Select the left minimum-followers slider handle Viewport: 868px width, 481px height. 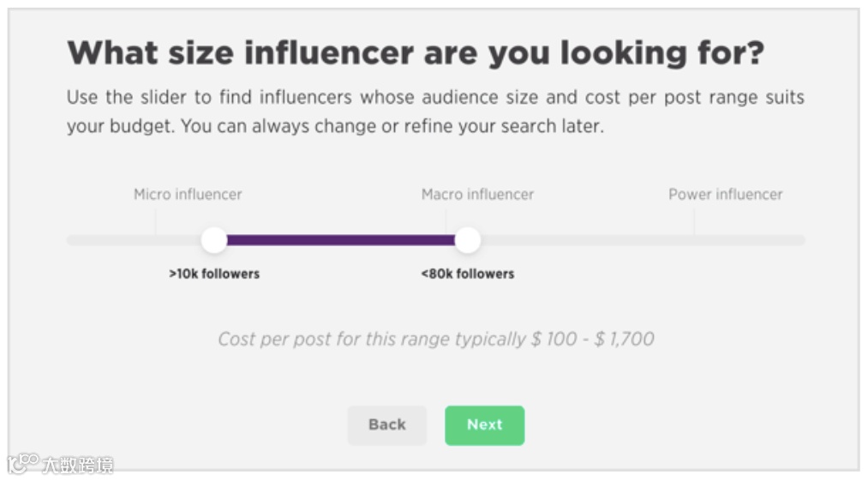(x=214, y=240)
